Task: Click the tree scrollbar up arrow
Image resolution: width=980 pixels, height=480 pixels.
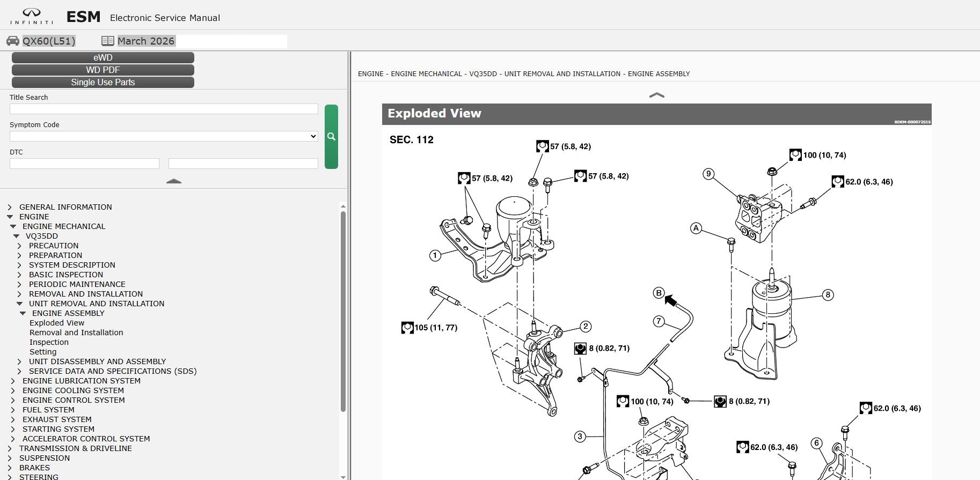Action: click(x=343, y=206)
